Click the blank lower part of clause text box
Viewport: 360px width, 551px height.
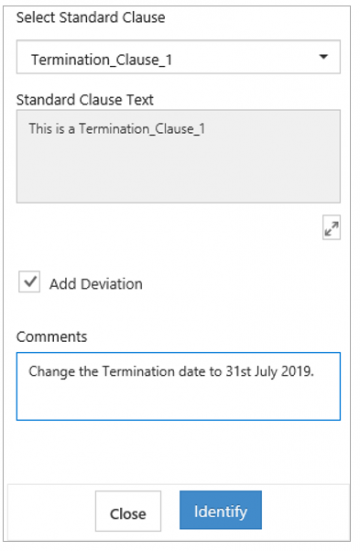178,170
